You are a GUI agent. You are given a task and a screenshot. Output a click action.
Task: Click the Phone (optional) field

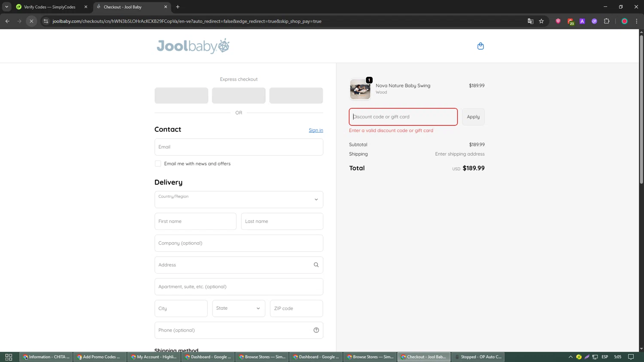point(239,330)
